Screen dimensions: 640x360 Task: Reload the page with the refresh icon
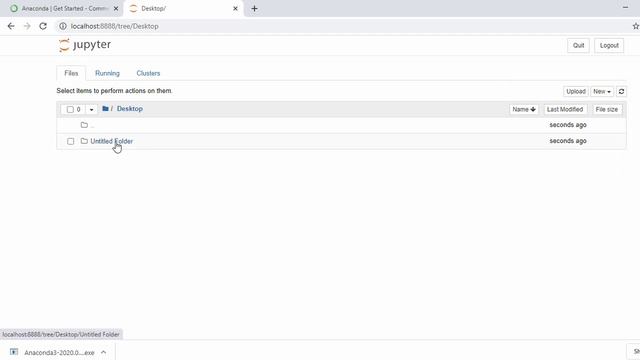point(43,26)
